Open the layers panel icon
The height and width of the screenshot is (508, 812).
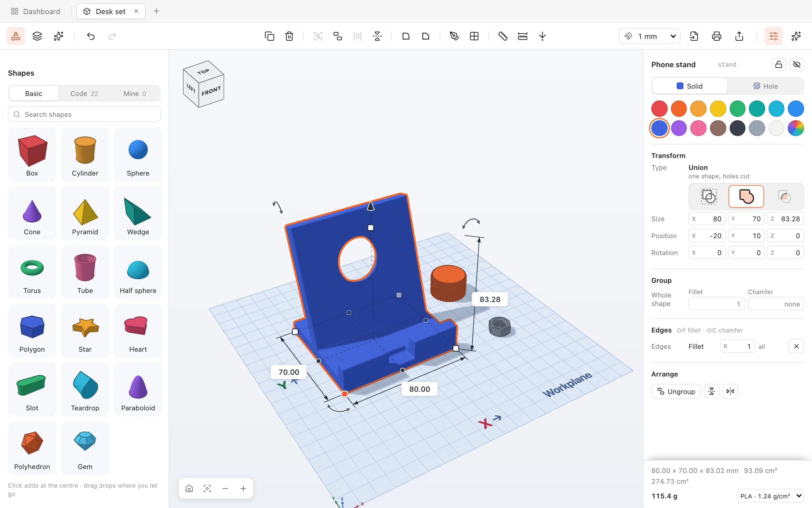point(37,36)
